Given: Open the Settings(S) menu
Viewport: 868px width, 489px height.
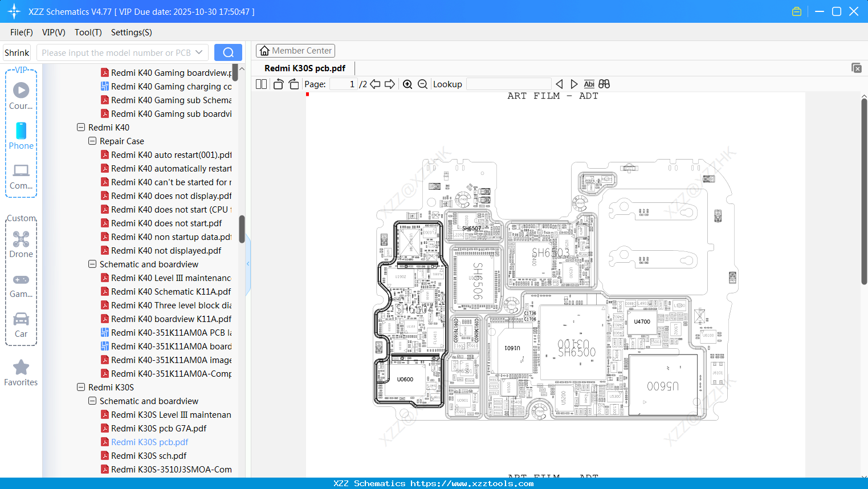Looking at the screenshot, I should pyautogui.click(x=132, y=32).
